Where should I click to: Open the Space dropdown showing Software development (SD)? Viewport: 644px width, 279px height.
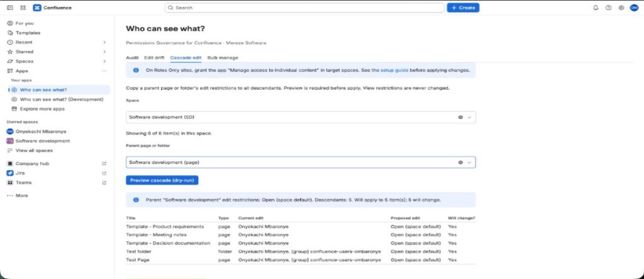(x=301, y=117)
